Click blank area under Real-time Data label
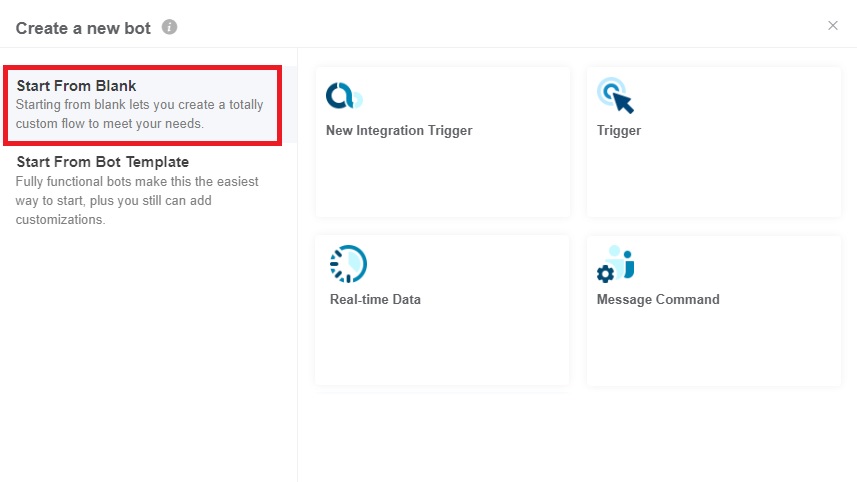 pyautogui.click(x=442, y=348)
